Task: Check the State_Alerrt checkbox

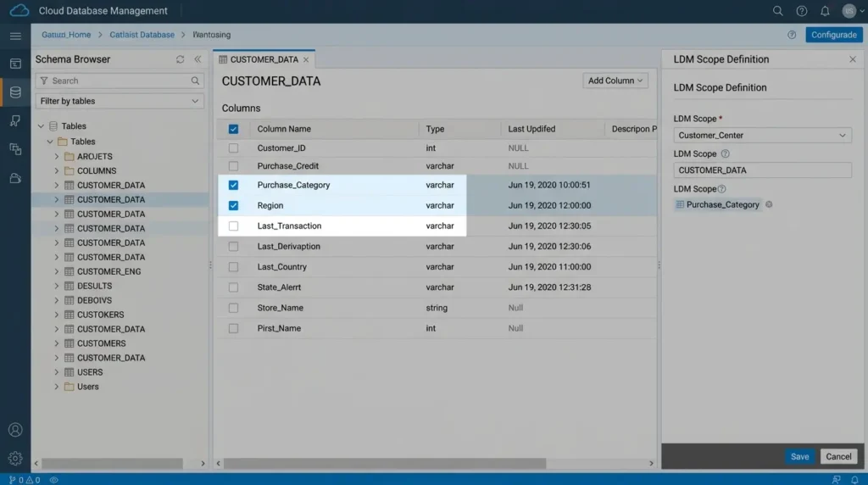Action: [x=234, y=287]
